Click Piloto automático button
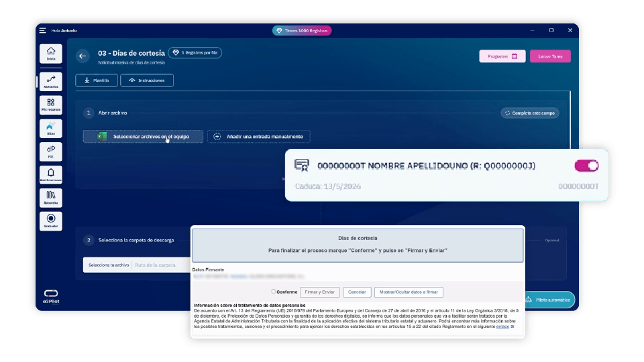The image size is (644, 362). coord(549,300)
